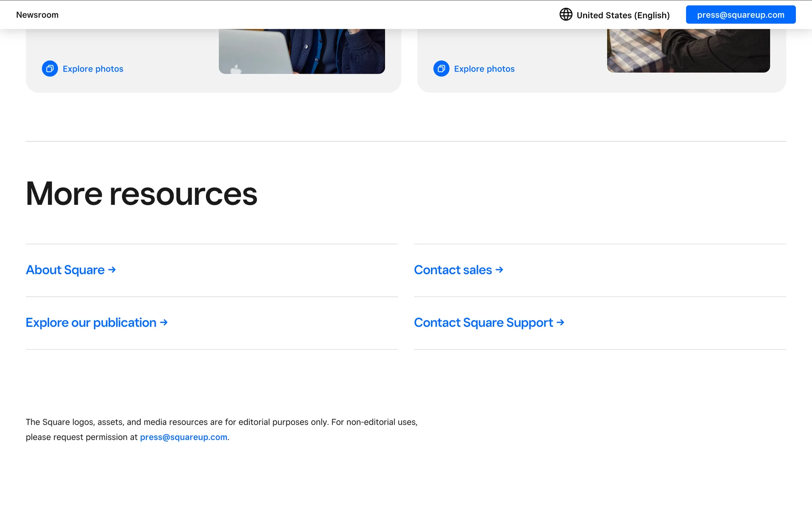Open United States (English) region selector
The width and height of the screenshot is (812, 508).
623,15
